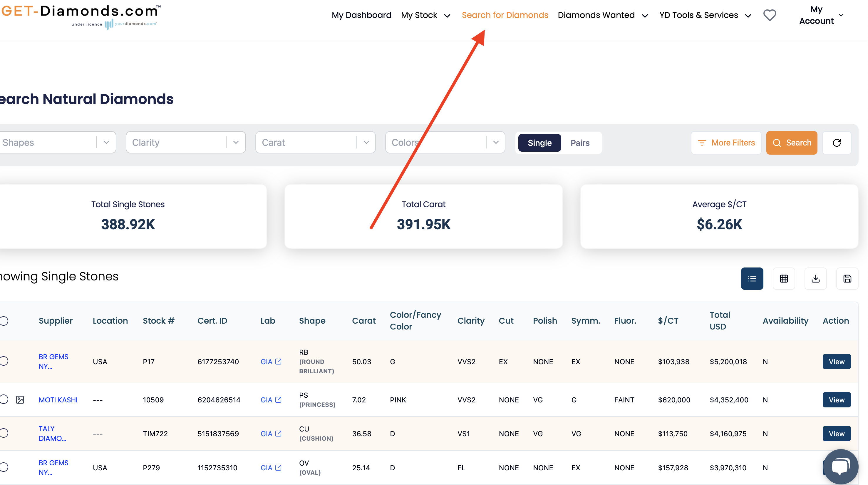Viewport: 868px width, 485px height.
Task: Open supplier MOTI KASHI link
Action: pos(58,400)
